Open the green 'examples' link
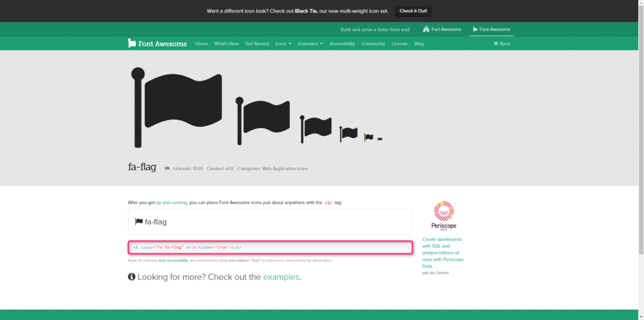The image size is (644, 320). pyautogui.click(x=281, y=277)
